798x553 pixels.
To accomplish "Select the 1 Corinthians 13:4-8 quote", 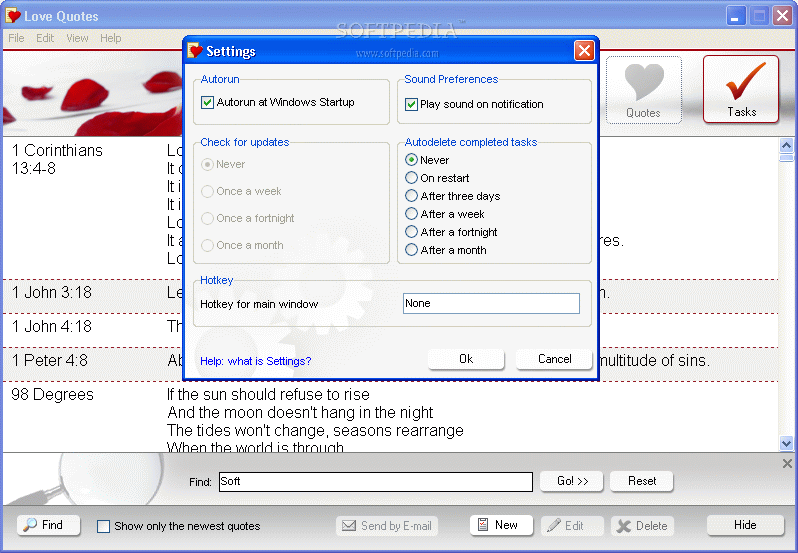I will [390, 208].
